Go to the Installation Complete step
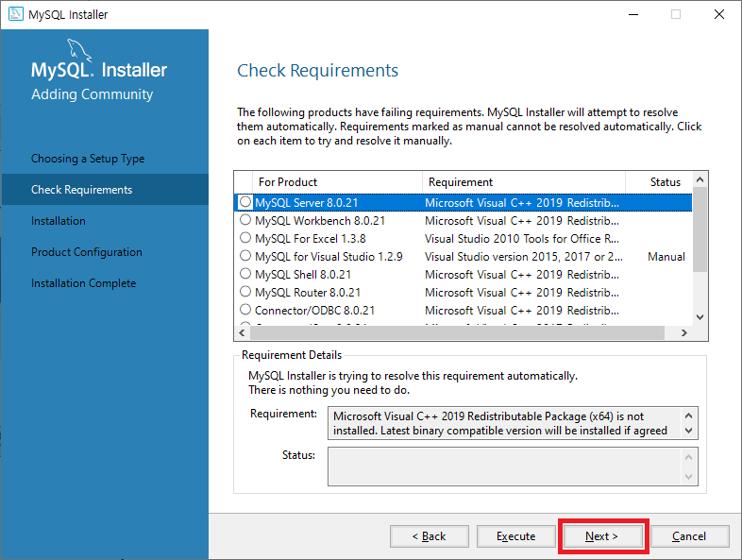This screenshot has width=742, height=560. tap(83, 283)
